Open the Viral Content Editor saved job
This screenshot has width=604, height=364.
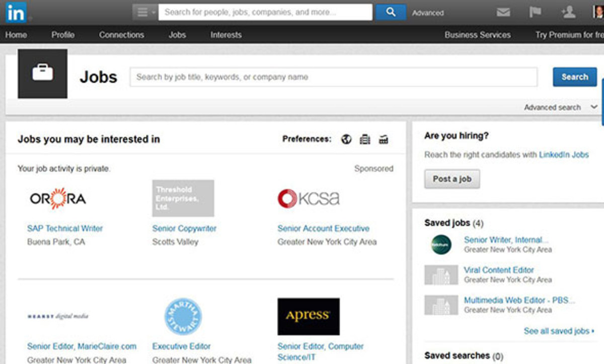click(x=499, y=270)
